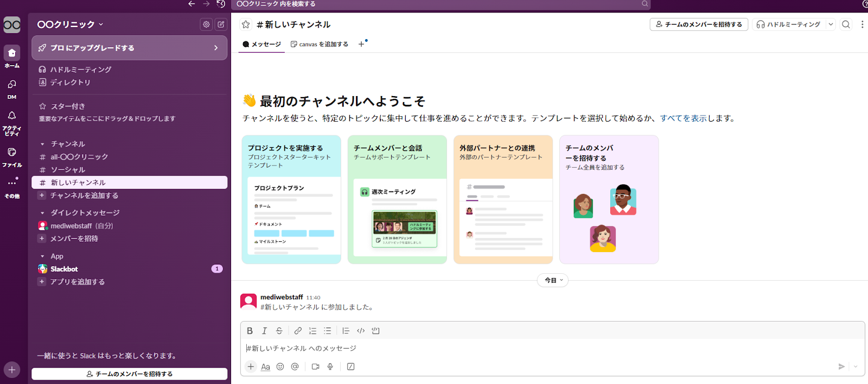Click the search magnifier in channel header

coord(846,24)
